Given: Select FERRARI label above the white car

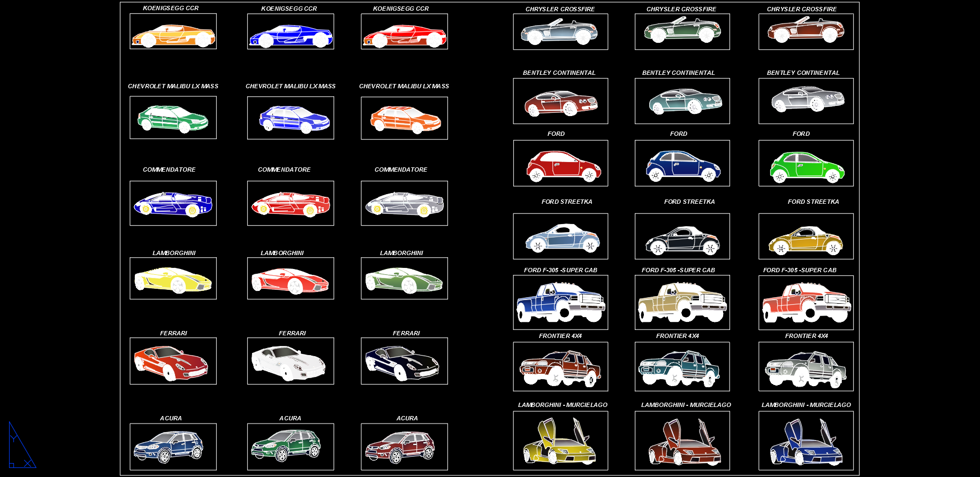Looking at the screenshot, I should point(292,333).
